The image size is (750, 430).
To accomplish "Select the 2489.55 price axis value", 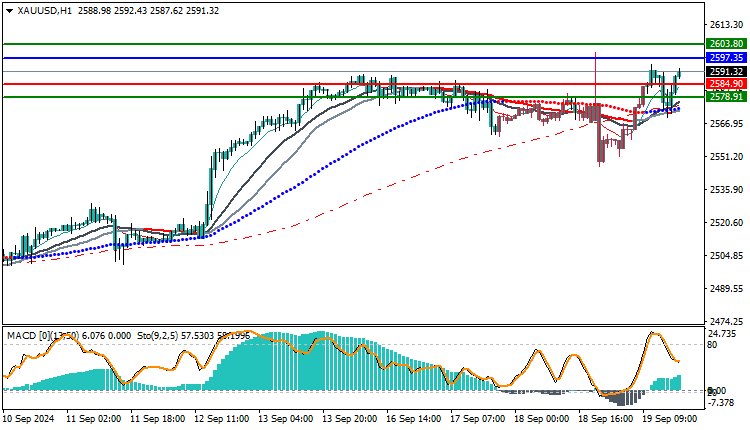I will [x=727, y=289].
